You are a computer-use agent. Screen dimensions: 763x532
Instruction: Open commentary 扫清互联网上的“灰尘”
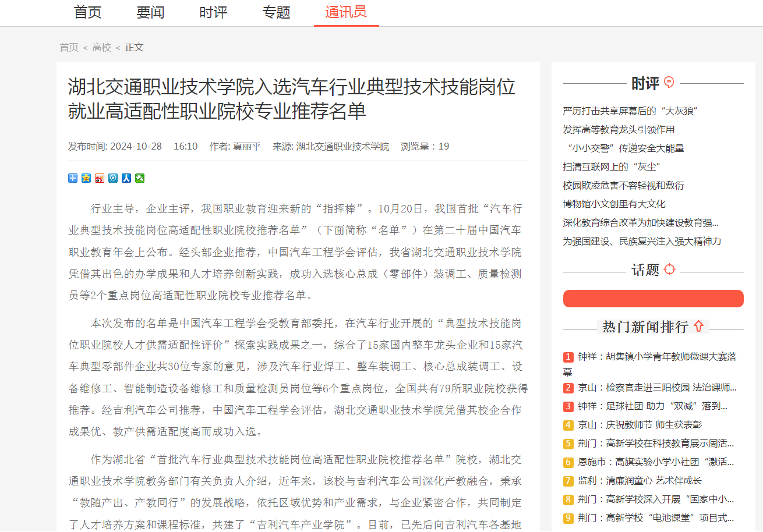tap(612, 166)
